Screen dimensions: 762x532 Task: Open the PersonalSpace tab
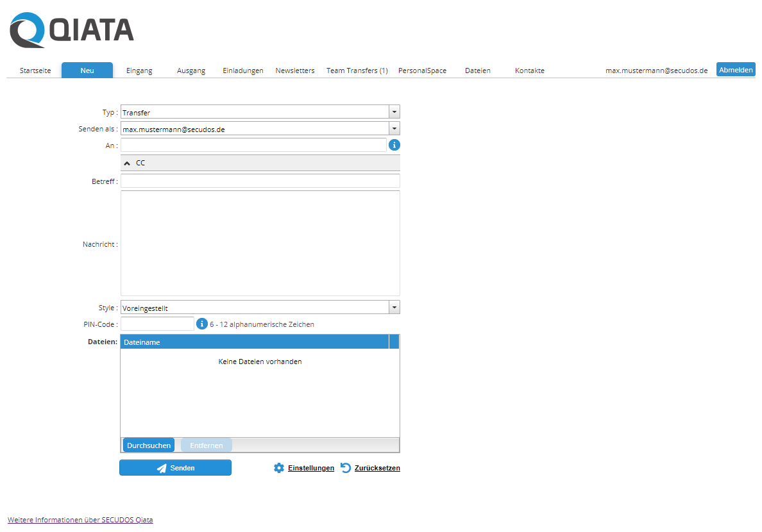[x=422, y=71]
